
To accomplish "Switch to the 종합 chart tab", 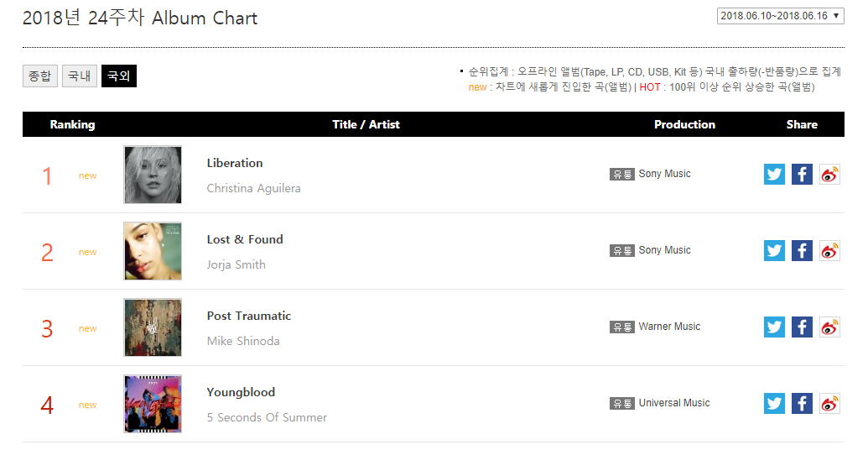I will (x=39, y=76).
